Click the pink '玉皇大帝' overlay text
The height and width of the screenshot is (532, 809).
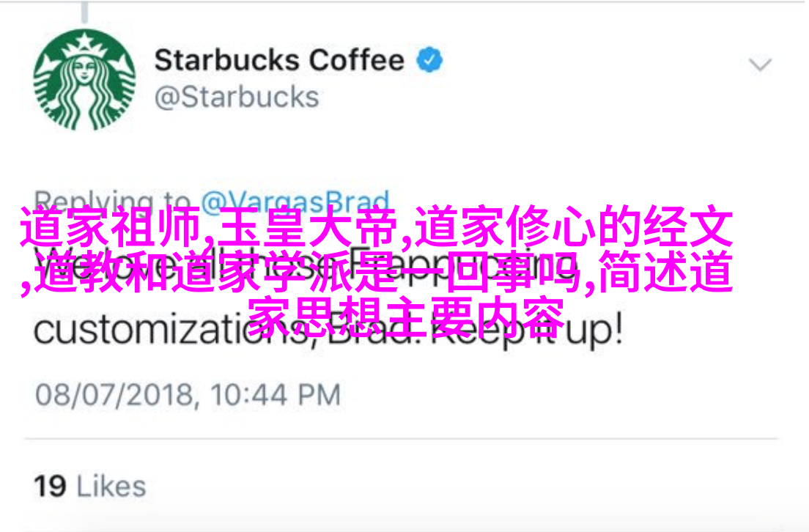(x=308, y=226)
